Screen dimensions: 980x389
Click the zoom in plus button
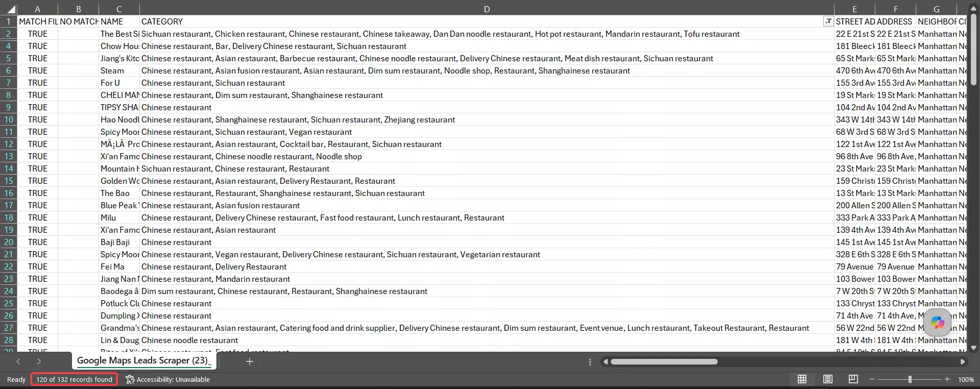[x=947, y=379]
